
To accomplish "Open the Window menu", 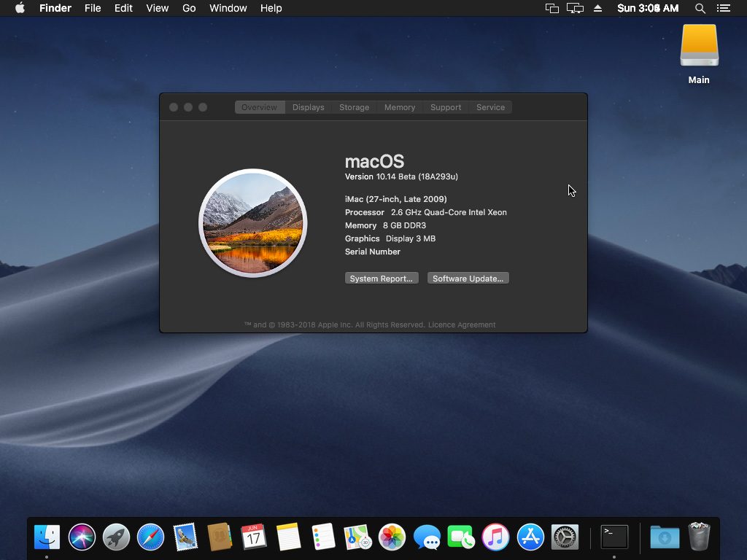I will coord(228,8).
